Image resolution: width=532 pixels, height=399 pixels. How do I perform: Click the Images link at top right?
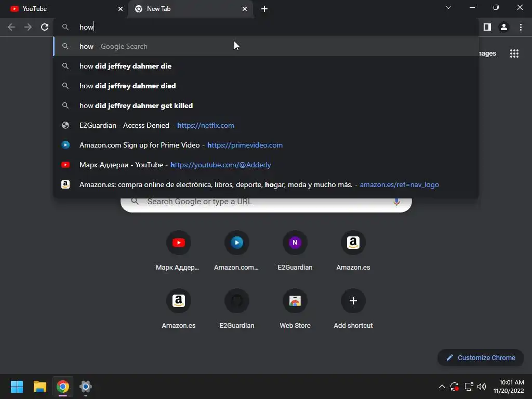(487, 54)
